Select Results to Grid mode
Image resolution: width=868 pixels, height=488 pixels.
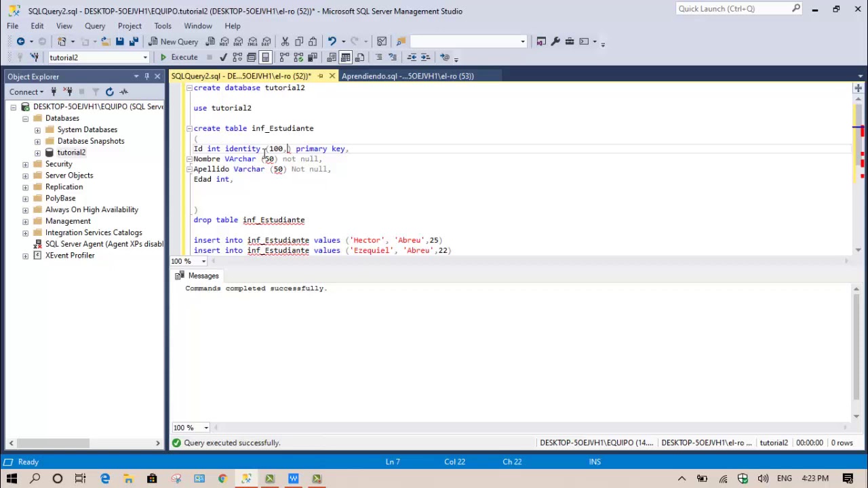[346, 57]
